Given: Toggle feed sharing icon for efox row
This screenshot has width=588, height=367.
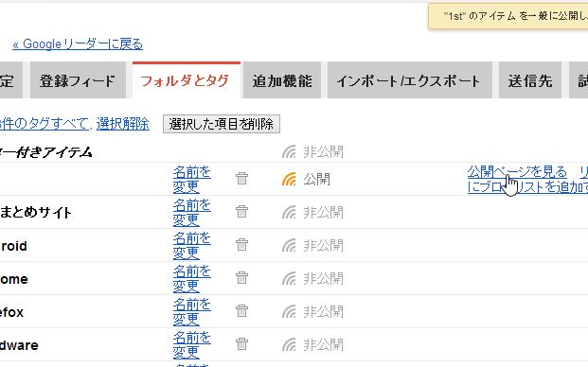Looking at the screenshot, I should [289, 311].
